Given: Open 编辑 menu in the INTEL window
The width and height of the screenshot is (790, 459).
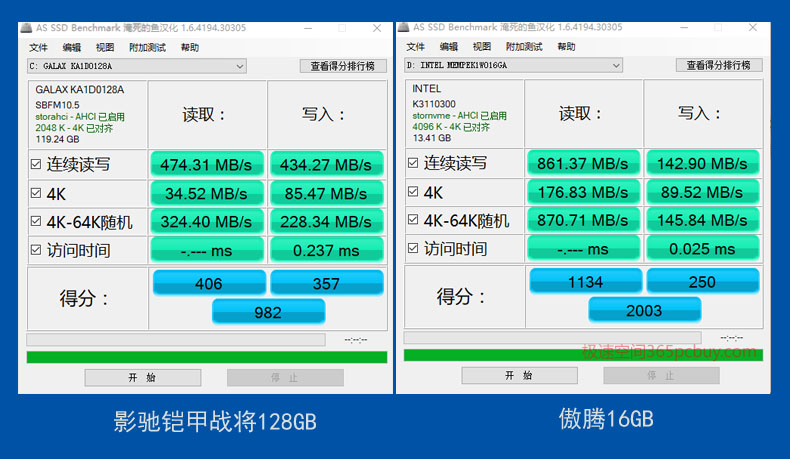Looking at the screenshot, I should [448, 46].
